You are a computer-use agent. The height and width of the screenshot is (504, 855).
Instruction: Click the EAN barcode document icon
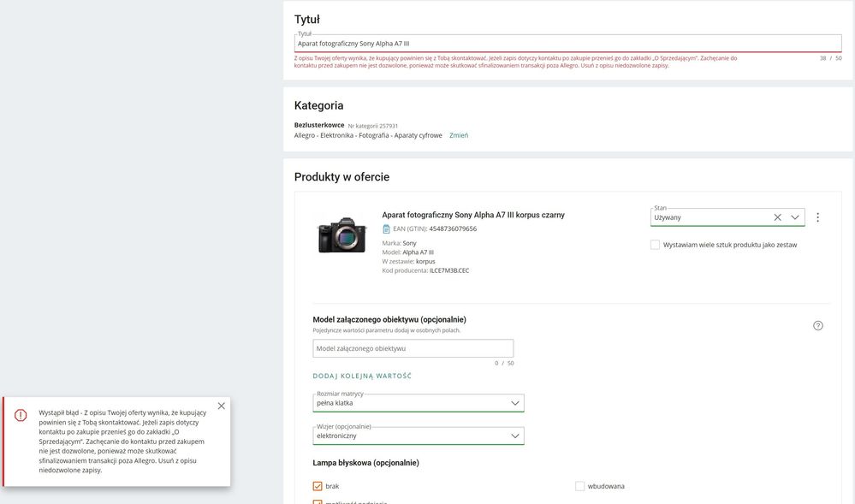tap(386, 229)
